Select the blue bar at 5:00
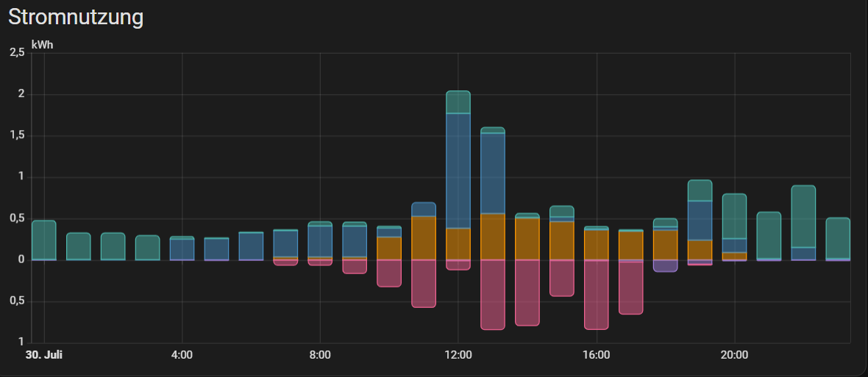 216,248
